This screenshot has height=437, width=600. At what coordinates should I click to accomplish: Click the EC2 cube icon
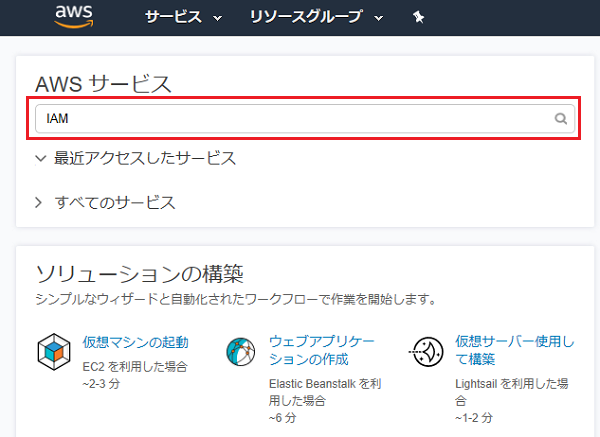[54, 352]
